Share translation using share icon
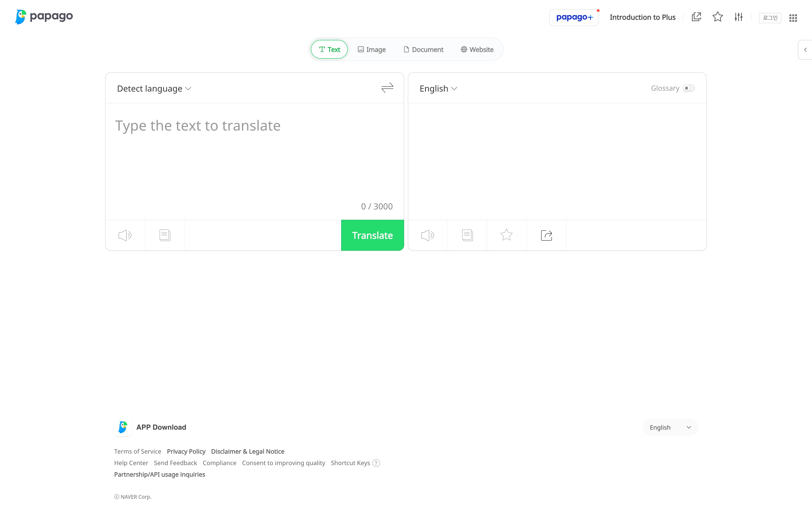Viewport: 812px width, 509px height. pyautogui.click(x=546, y=235)
